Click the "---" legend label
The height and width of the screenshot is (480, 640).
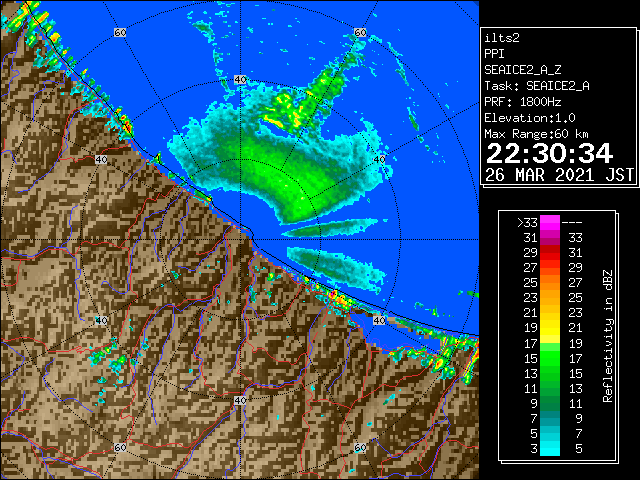click(x=572, y=223)
